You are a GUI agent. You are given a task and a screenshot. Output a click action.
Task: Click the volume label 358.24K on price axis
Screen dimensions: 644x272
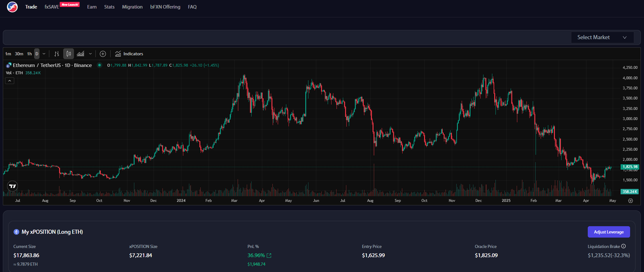point(630,192)
